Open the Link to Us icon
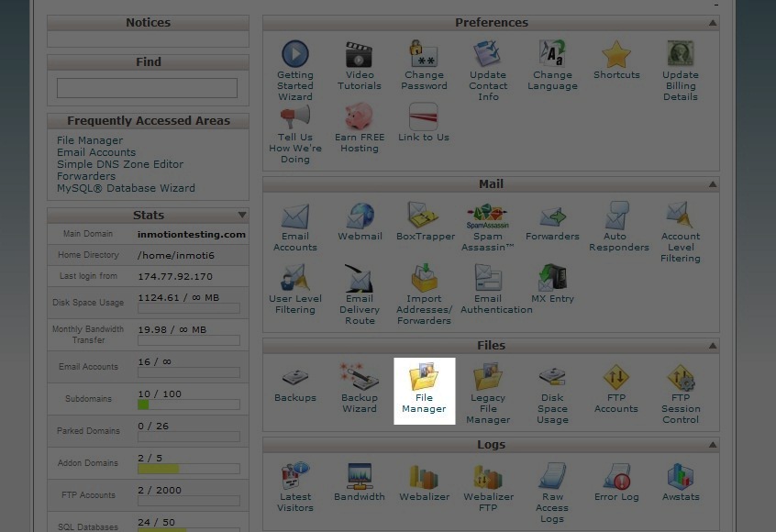Screen dimensions: 776x532 [424, 116]
